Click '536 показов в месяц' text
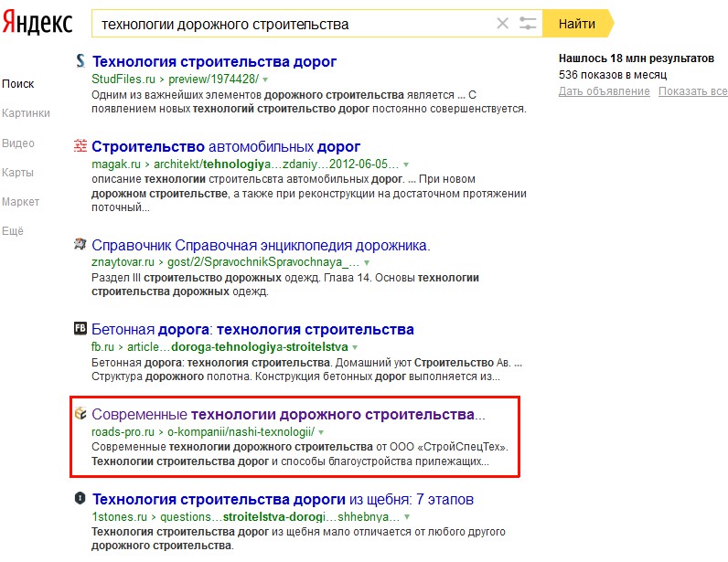The height and width of the screenshot is (562, 728). pos(613,75)
